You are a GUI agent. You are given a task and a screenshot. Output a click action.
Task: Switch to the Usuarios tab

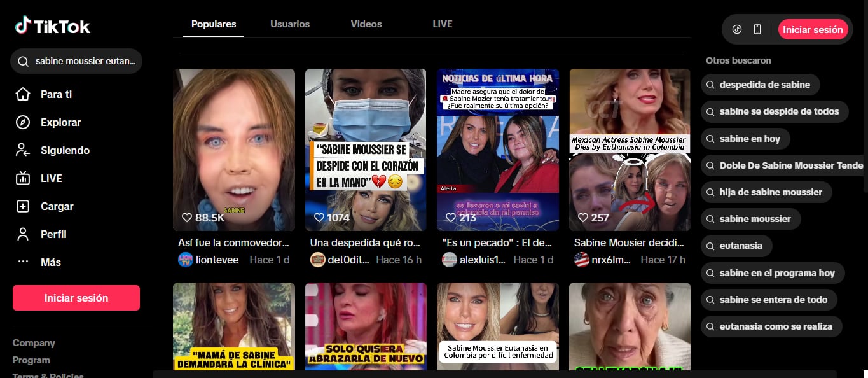pos(289,24)
